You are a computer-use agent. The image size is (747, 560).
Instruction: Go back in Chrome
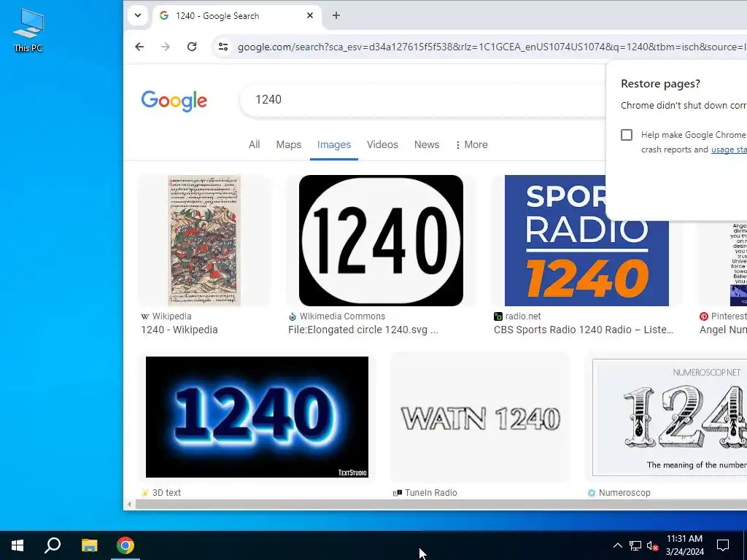point(139,47)
